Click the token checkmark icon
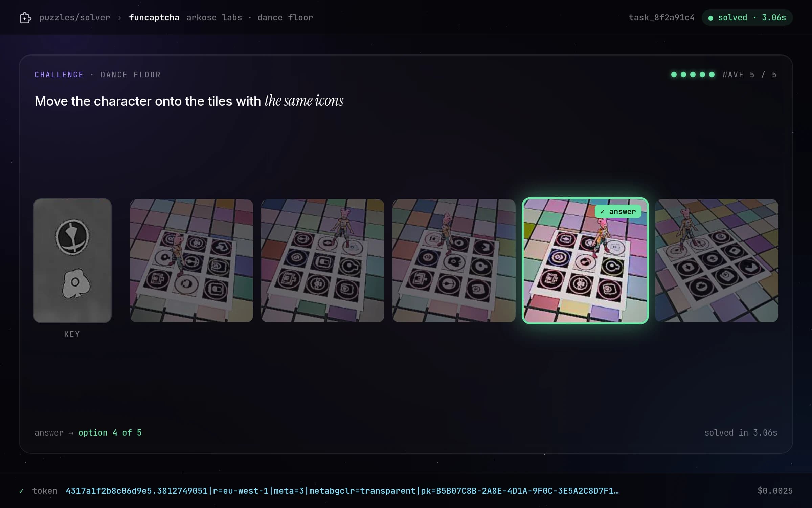 21,491
